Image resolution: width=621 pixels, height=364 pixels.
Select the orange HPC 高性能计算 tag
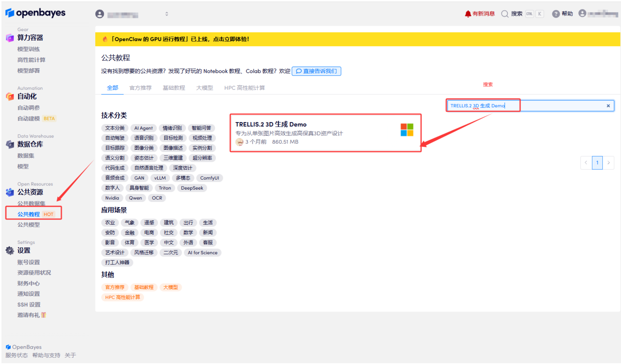tap(122, 297)
